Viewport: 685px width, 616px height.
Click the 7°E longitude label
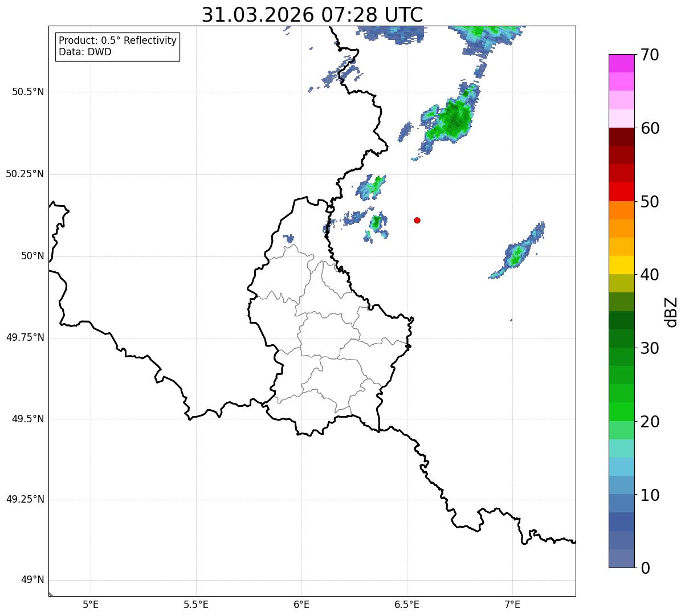click(x=512, y=605)
